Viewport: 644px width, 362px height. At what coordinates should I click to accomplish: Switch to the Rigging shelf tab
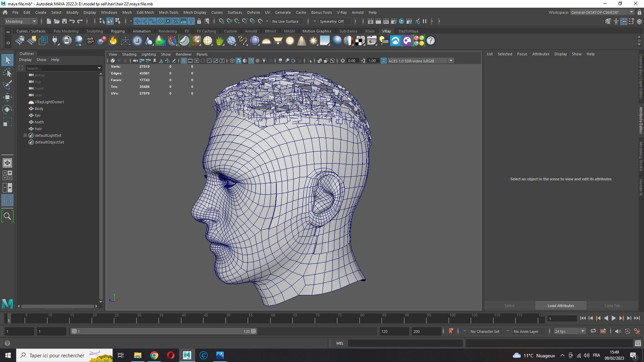(x=118, y=31)
